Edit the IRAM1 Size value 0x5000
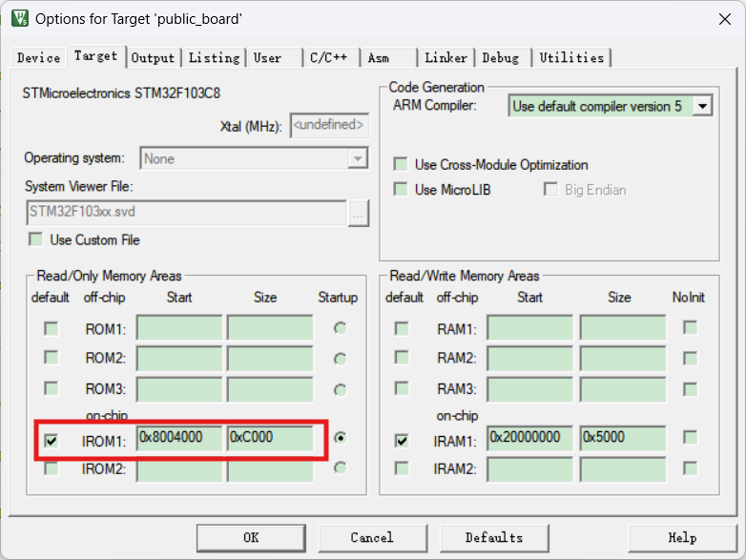This screenshot has height=560, width=746. point(623,438)
